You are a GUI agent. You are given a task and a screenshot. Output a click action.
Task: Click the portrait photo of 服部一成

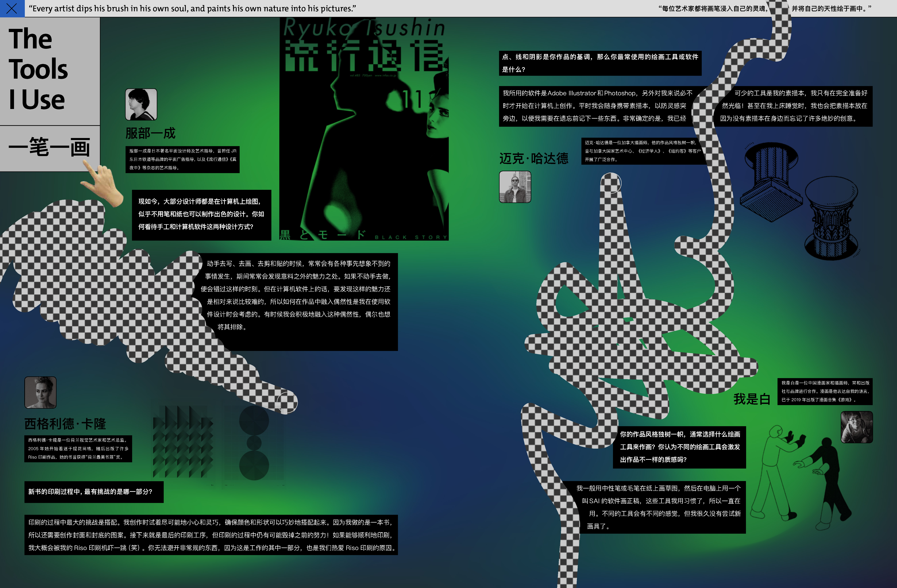pos(141,104)
